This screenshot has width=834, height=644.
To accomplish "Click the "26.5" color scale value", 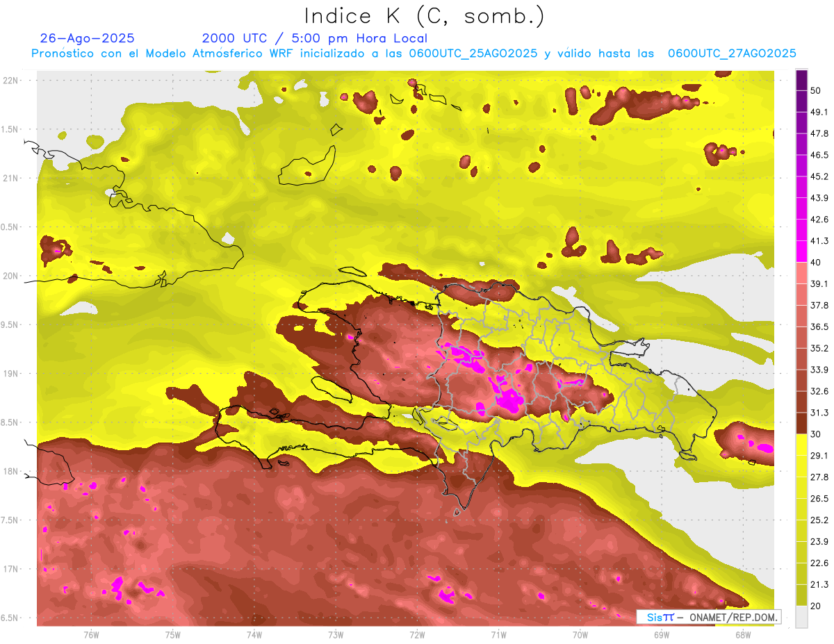I will (819, 499).
